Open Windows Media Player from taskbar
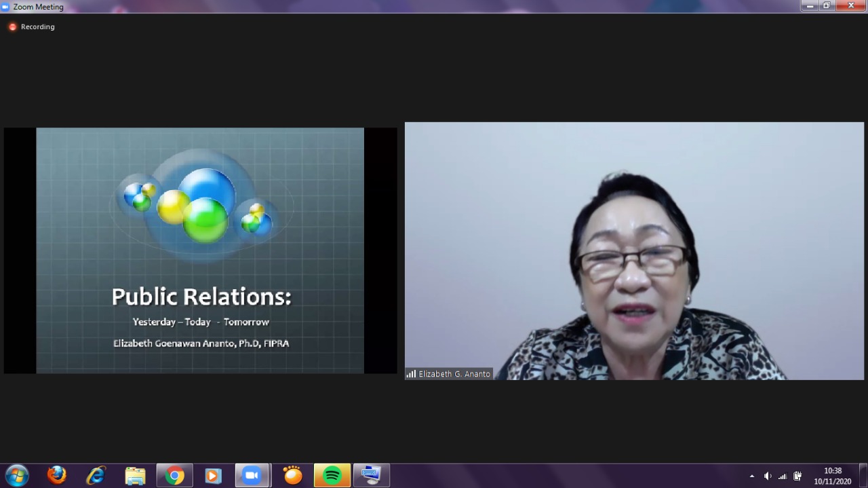This screenshot has width=868, height=488. tap(213, 475)
